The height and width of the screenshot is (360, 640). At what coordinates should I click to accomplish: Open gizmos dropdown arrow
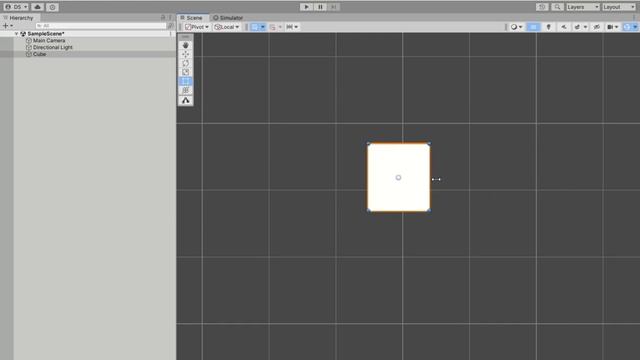tap(635, 27)
